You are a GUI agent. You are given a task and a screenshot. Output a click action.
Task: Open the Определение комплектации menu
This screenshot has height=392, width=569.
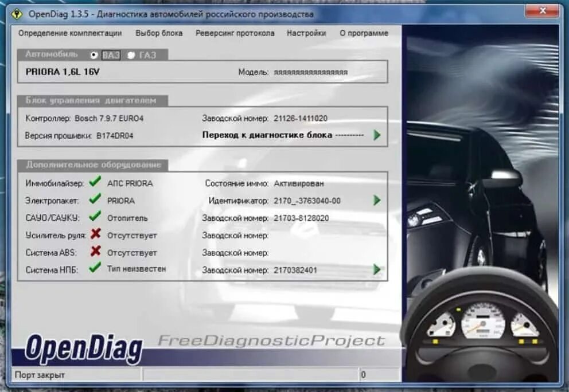[x=70, y=33]
